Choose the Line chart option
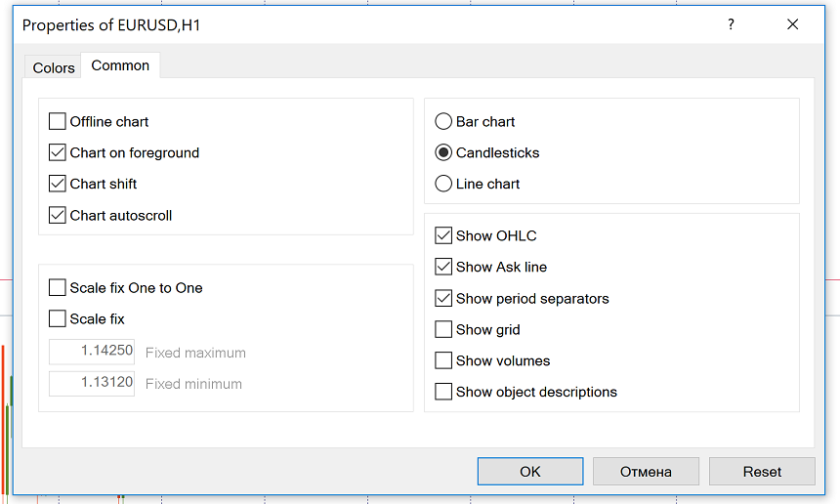Viewport: 840px width, 504px height. tap(443, 185)
